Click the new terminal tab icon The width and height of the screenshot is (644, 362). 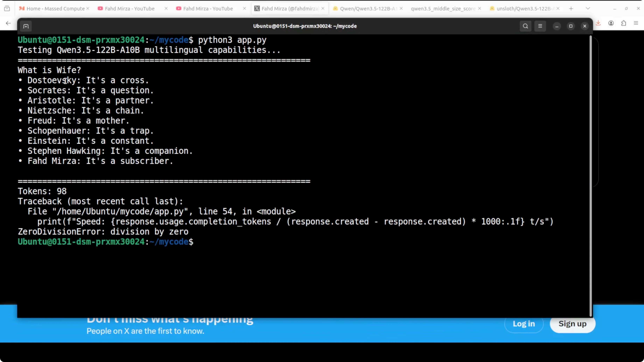pyautogui.click(x=26, y=26)
